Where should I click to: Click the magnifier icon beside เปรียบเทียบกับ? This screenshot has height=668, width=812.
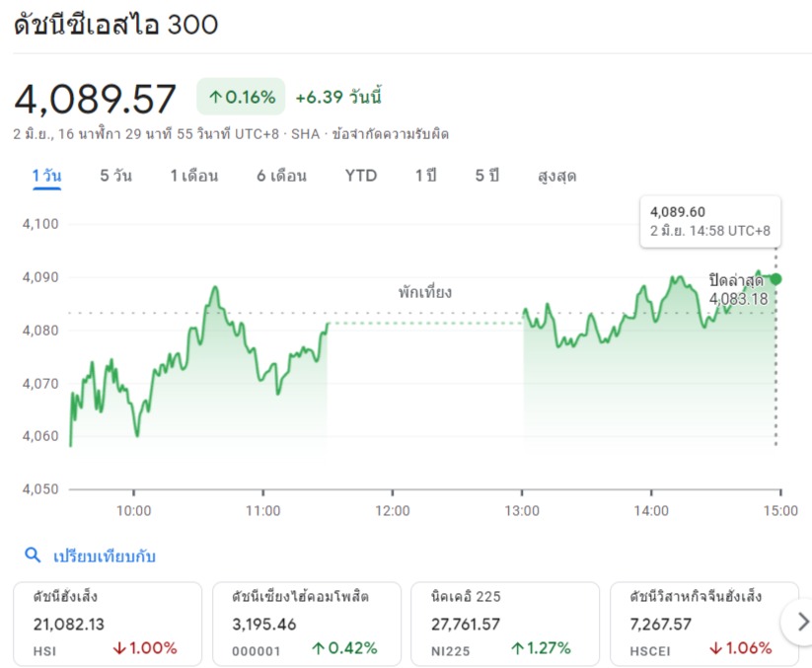pos(33,556)
